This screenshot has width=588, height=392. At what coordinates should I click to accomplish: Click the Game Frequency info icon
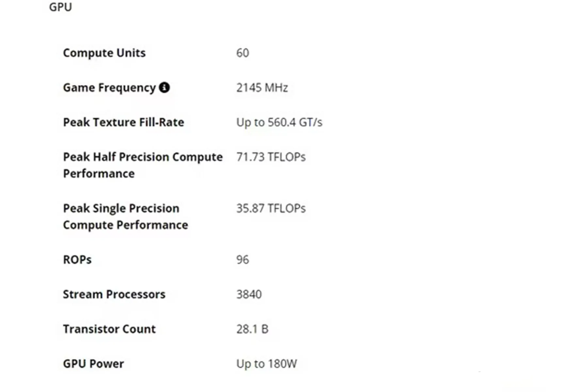(164, 88)
